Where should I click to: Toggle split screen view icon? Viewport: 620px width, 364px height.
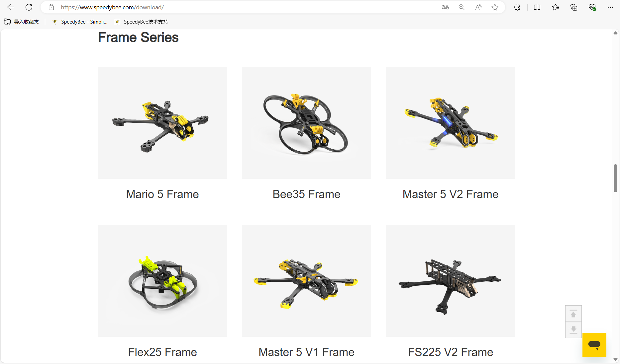click(537, 7)
